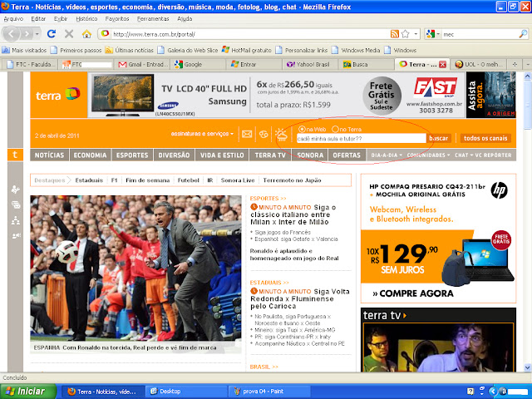Click the chat bubbles sidebar icon
The height and width of the screenshot is (399, 532).
click(x=16, y=205)
